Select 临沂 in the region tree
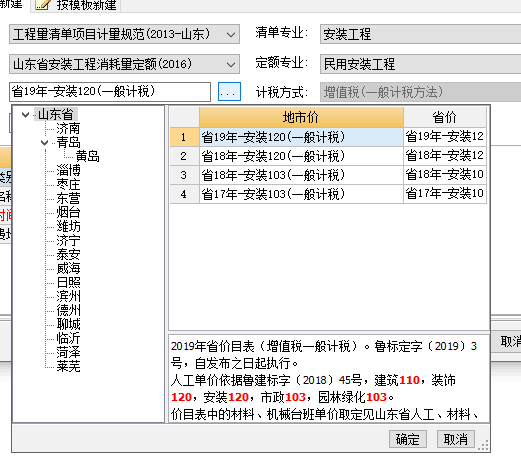The width and height of the screenshot is (521, 462). coord(68,338)
